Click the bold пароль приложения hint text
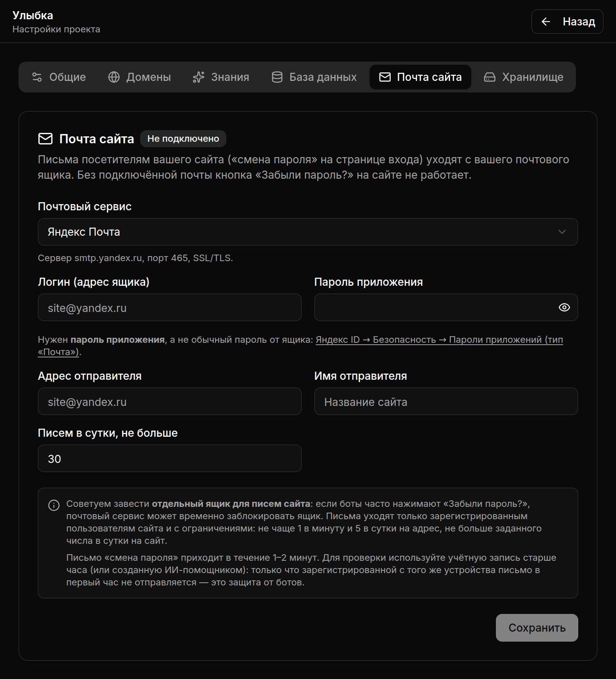 [117, 340]
